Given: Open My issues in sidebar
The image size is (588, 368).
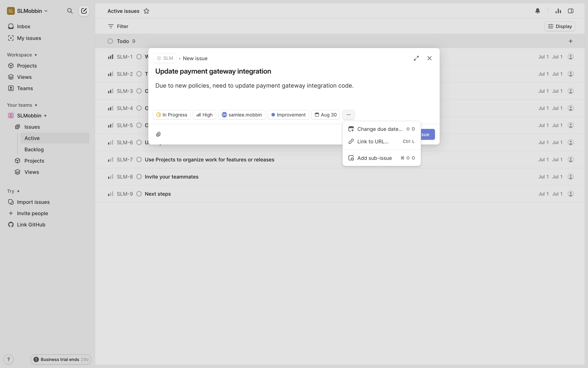Looking at the screenshot, I should point(29,38).
